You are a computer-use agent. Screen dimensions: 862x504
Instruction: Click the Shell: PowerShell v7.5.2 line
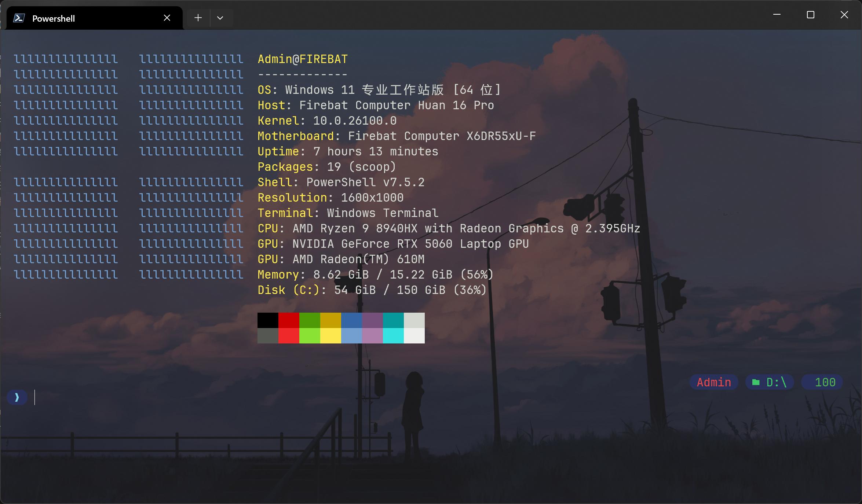coord(341,182)
